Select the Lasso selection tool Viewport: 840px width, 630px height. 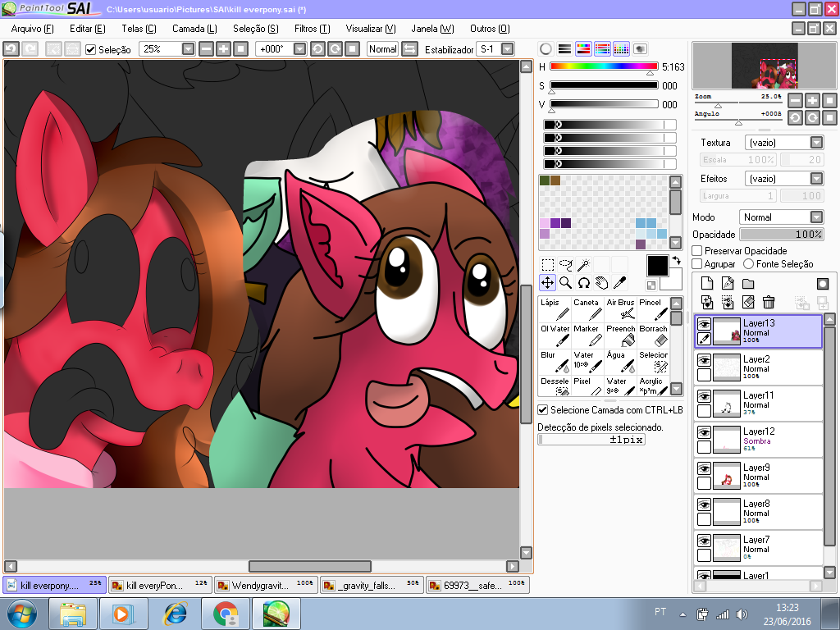click(x=565, y=265)
